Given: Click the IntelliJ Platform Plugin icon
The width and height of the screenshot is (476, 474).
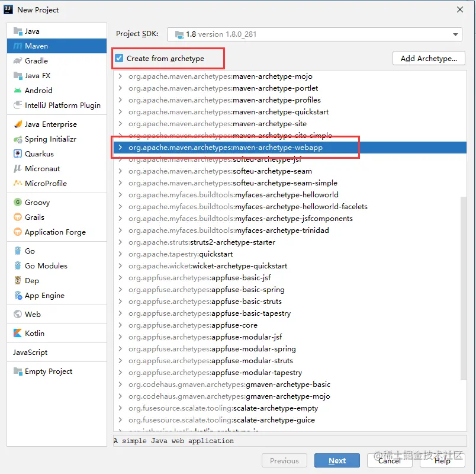Looking at the screenshot, I should (18, 105).
